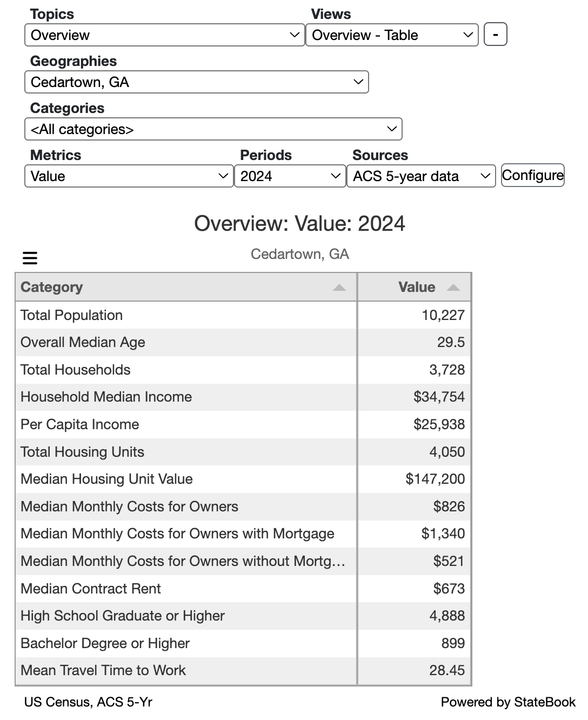Expand the Topics dropdown showing Overview
The image size is (588, 720).
(165, 35)
